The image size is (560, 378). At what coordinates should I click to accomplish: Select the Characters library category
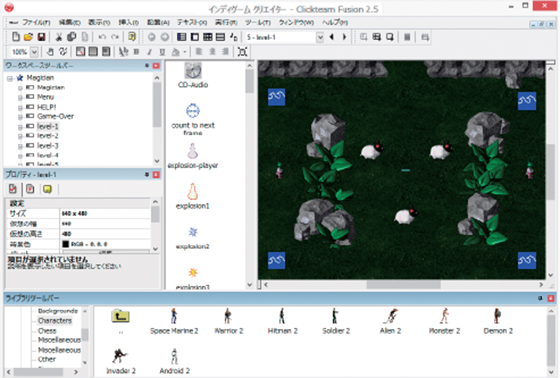coord(55,320)
